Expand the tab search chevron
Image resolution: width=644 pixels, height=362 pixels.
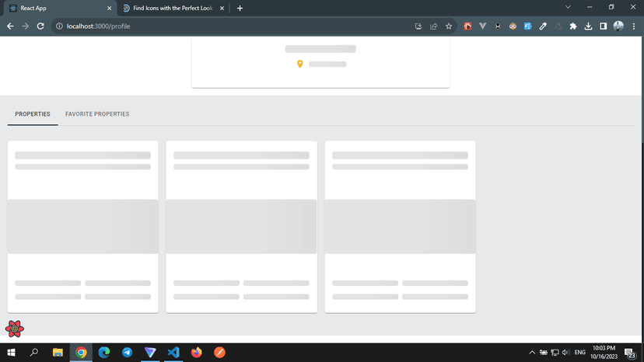coord(568,8)
